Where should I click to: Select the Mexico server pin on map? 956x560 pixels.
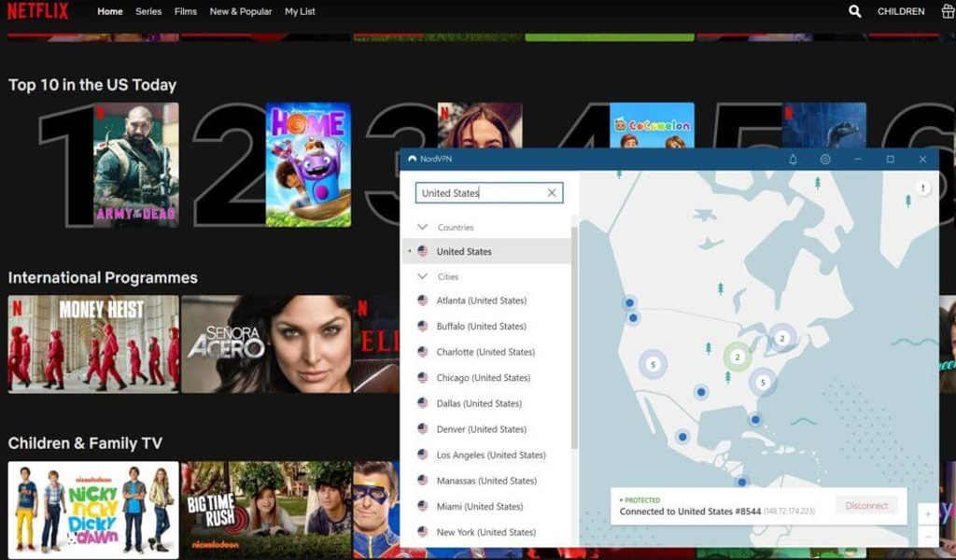pos(682,437)
